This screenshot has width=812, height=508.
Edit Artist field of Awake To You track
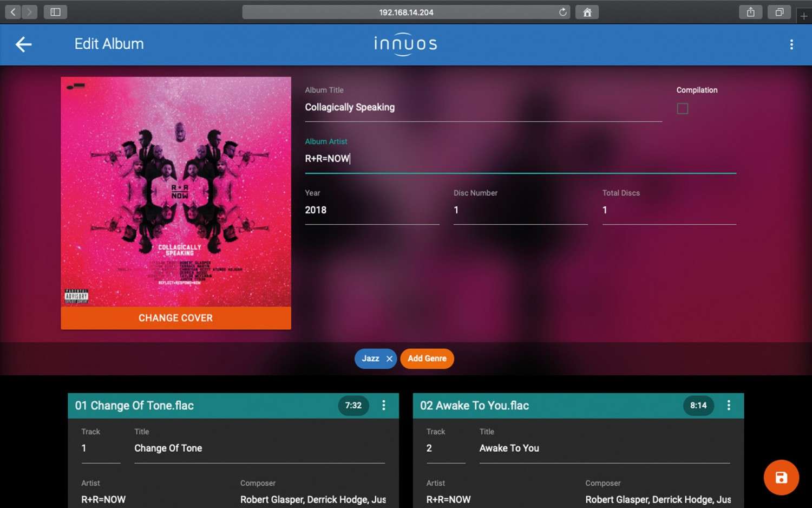tap(499, 499)
